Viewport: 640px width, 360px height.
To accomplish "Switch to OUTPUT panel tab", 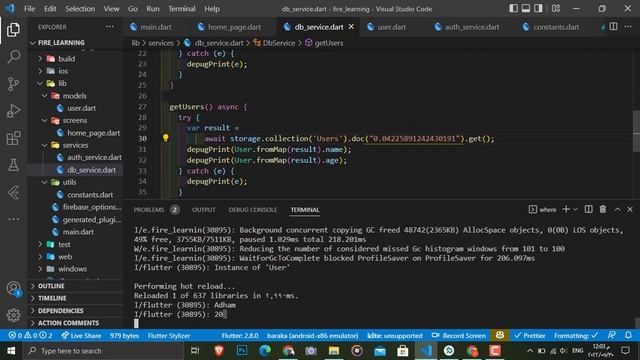I will 204,210.
